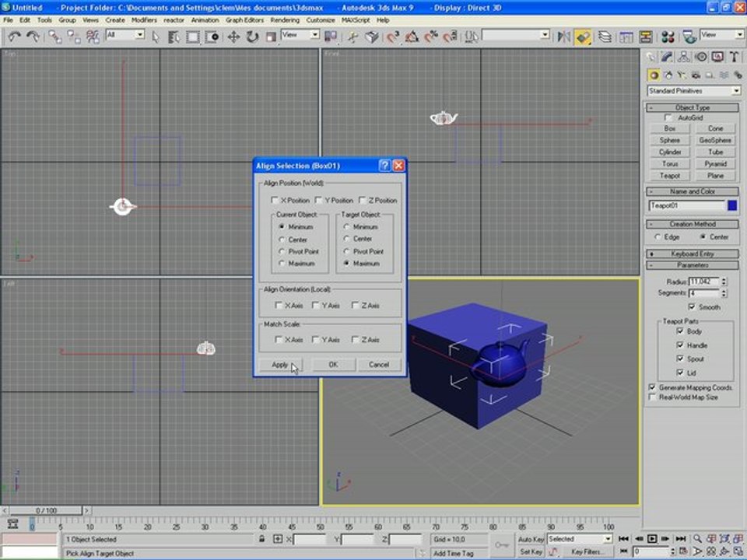This screenshot has width=747, height=560.
Task: Uncheck the Smooth checkbox
Action: pyautogui.click(x=691, y=307)
